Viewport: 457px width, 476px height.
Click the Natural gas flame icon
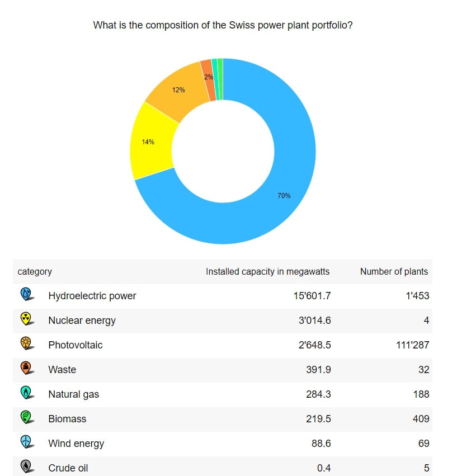[x=26, y=392]
